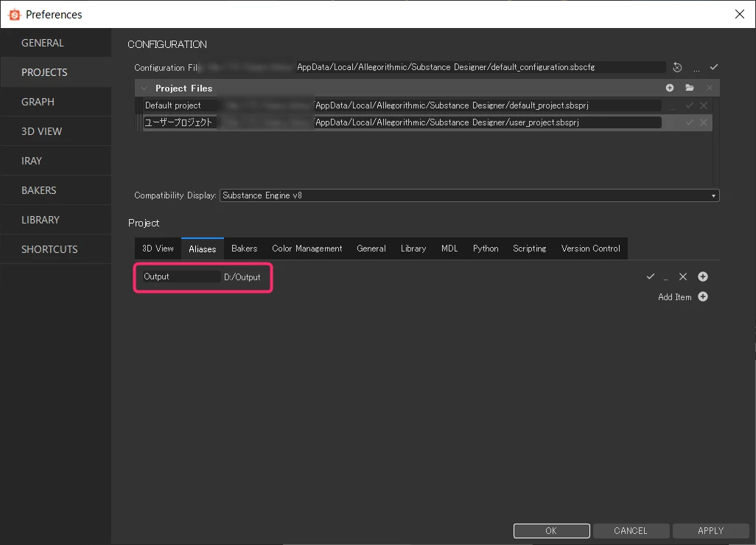Remove project file X in Project Files header
Screen dimensions: 756x545
[710, 88]
